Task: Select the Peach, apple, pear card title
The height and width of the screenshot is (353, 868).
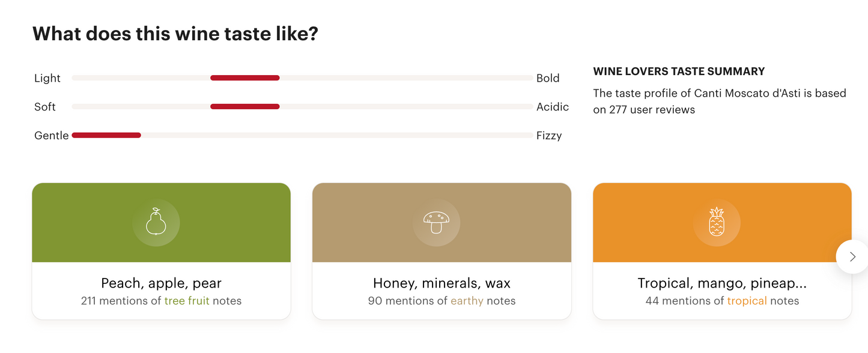Action: (x=161, y=283)
